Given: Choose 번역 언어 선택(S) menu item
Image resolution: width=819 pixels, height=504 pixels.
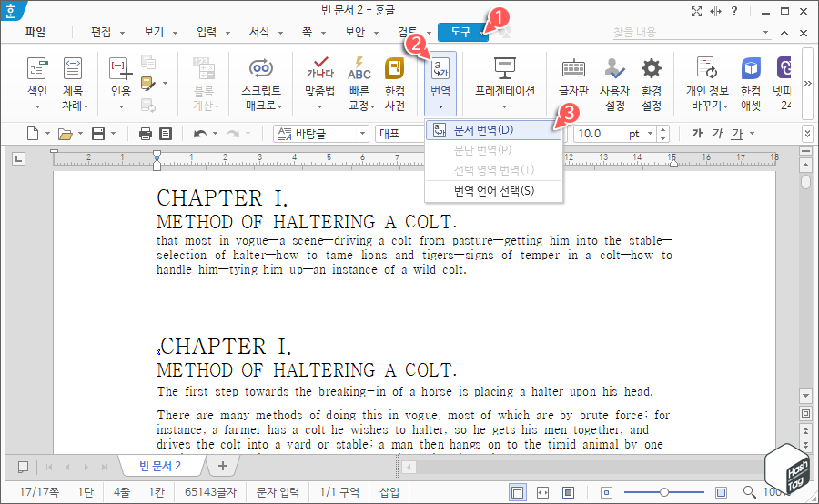Looking at the screenshot, I should pos(493,191).
